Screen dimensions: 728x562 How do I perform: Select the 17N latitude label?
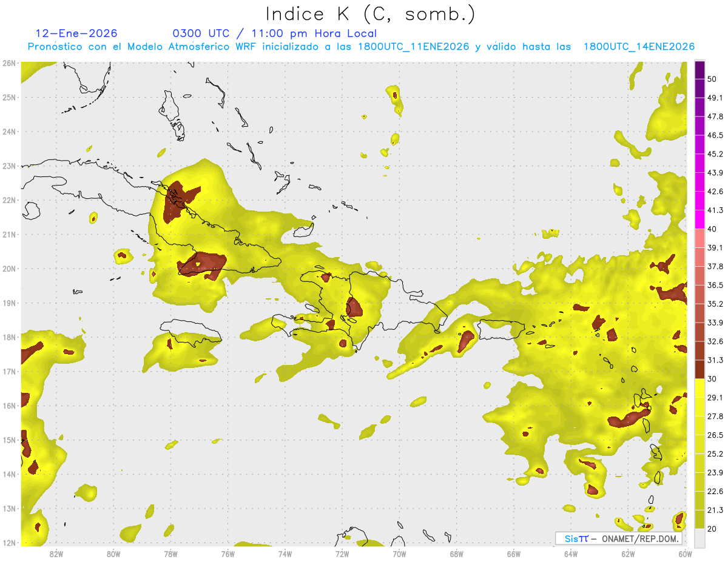(x=9, y=372)
